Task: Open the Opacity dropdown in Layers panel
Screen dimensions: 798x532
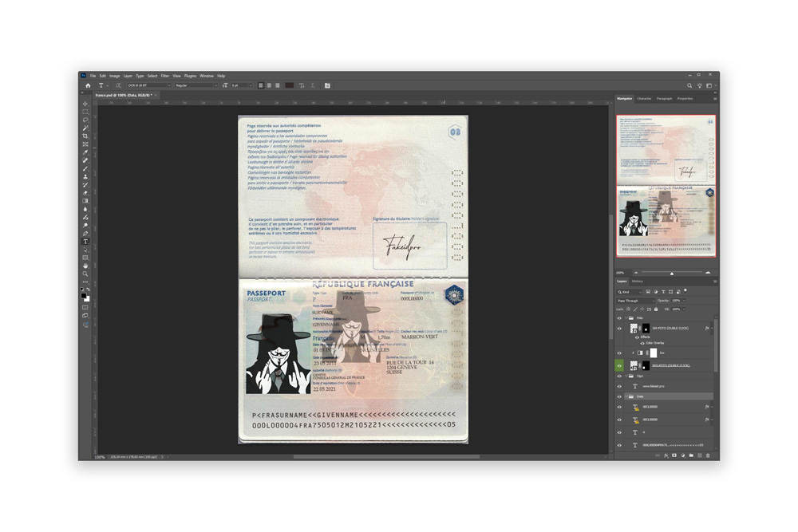Action: point(684,301)
